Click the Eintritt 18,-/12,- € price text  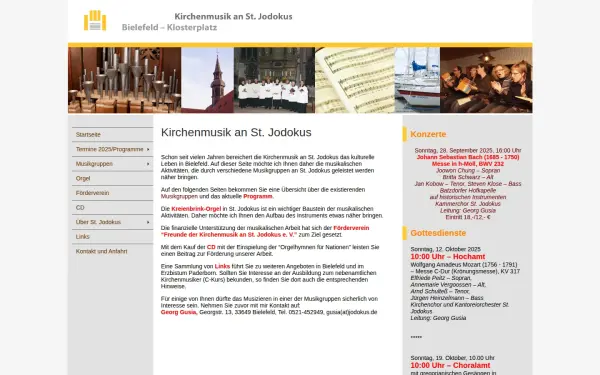tap(468, 217)
